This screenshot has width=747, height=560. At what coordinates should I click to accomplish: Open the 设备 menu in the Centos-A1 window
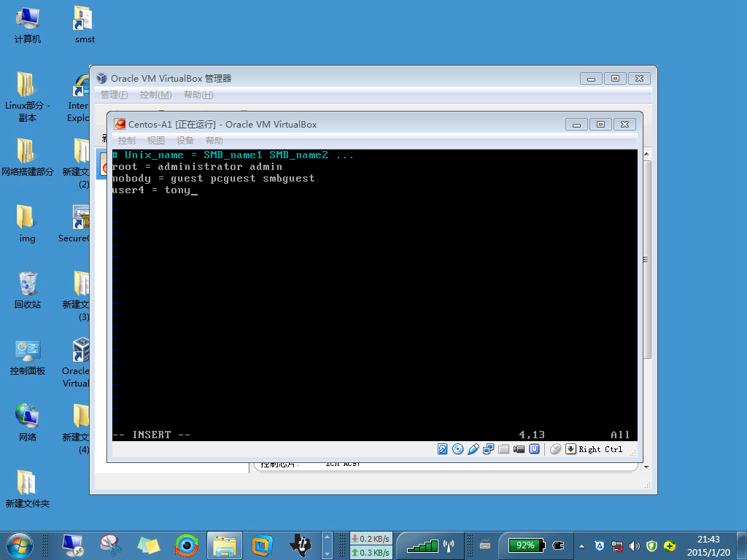tap(185, 141)
